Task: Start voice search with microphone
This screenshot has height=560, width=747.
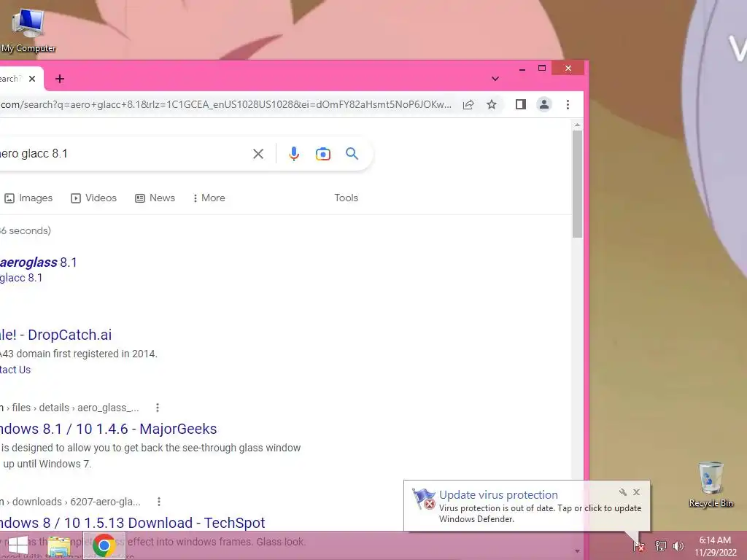Action: pos(294,154)
